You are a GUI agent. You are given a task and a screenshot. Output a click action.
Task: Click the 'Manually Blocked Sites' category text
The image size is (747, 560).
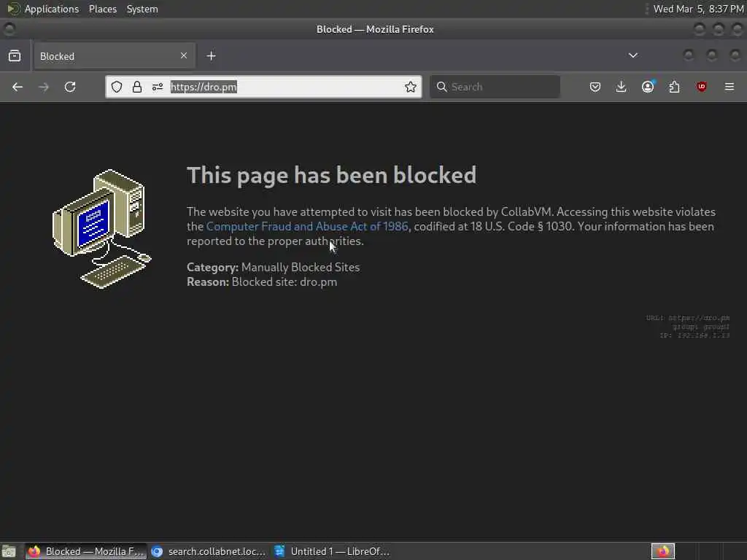point(301,267)
